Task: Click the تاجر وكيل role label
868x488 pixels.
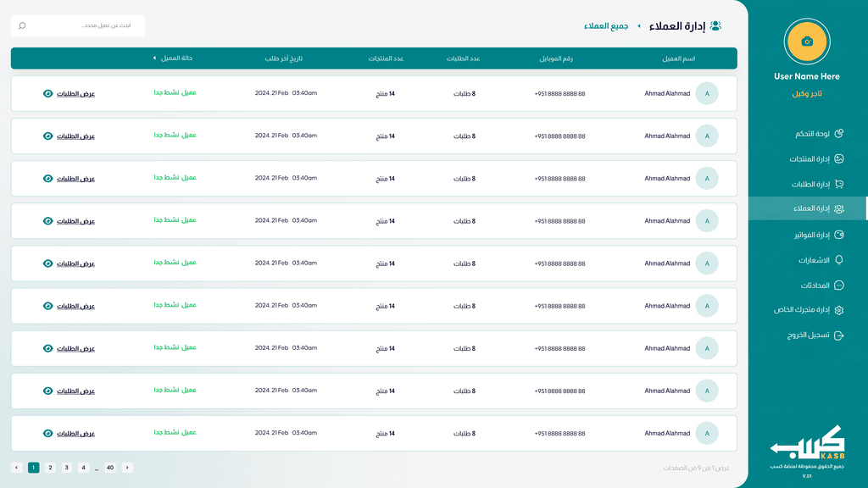Action: [807, 93]
